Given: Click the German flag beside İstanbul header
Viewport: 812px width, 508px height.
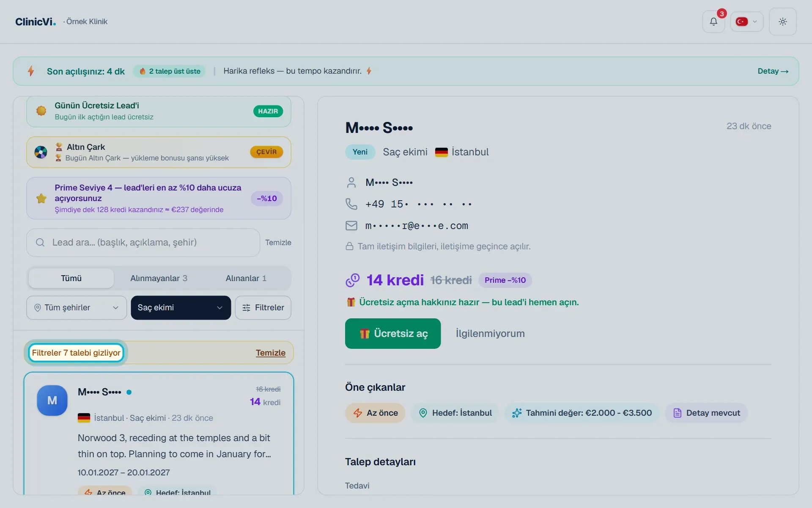Looking at the screenshot, I should 441,152.
